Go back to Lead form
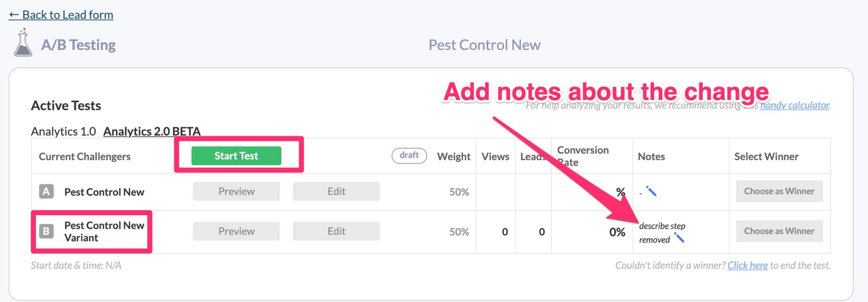The image size is (868, 302). coord(61,15)
